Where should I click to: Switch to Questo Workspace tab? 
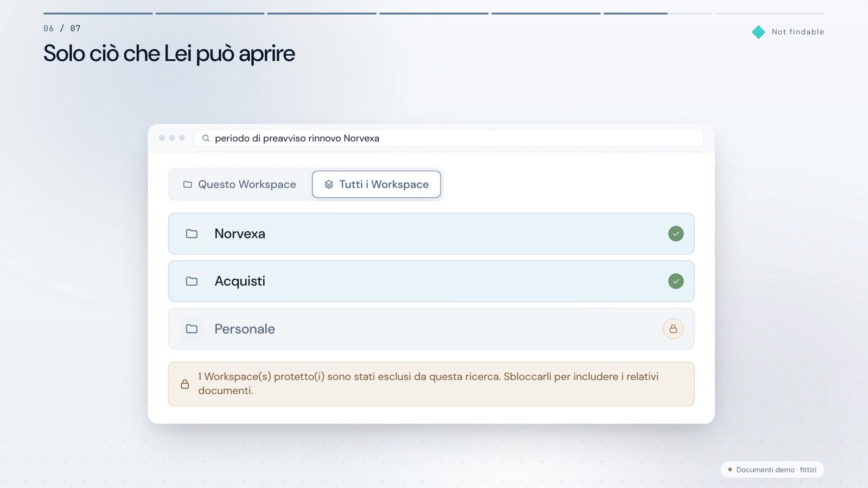[x=240, y=184]
